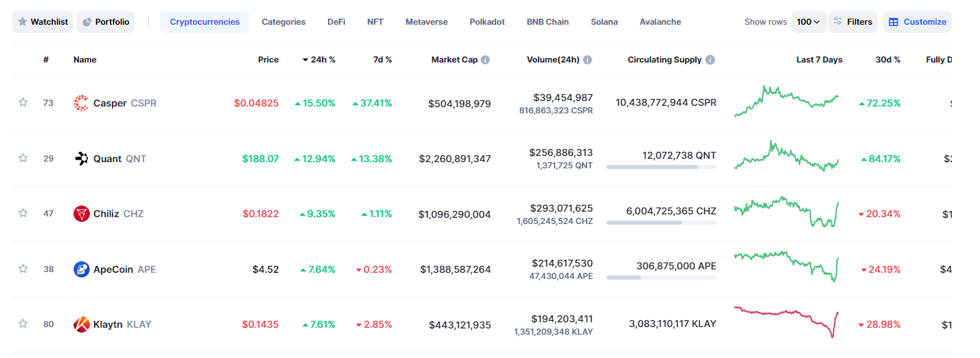Click the Circulating Supply info icon

(710, 60)
